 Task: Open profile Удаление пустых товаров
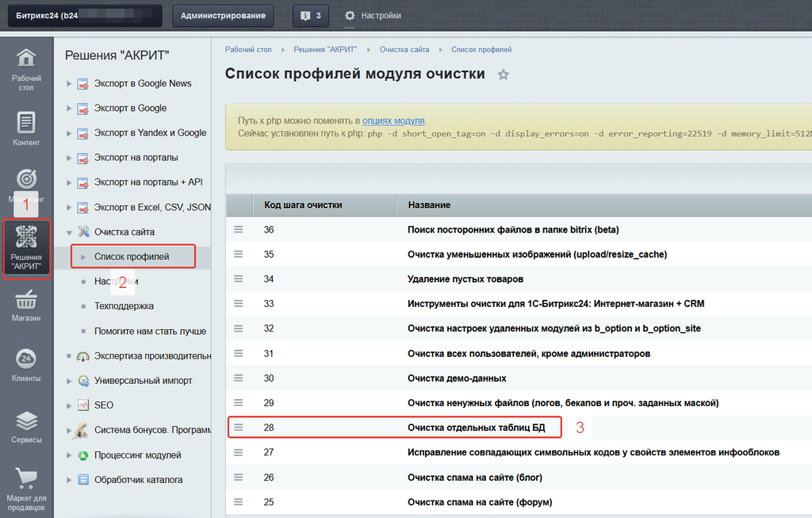tap(465, 278)
